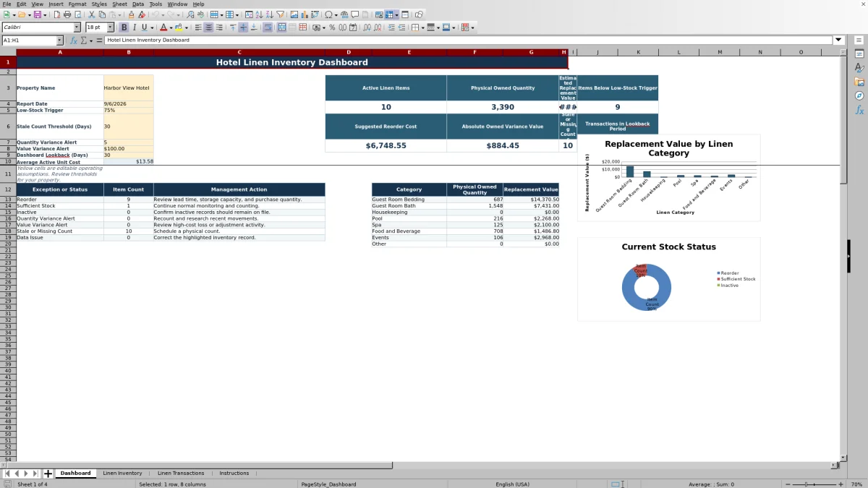The width and height of the screenshot is (868, 488).
Task: Switch to Instructions sheet tab
Action: point(234,474)
